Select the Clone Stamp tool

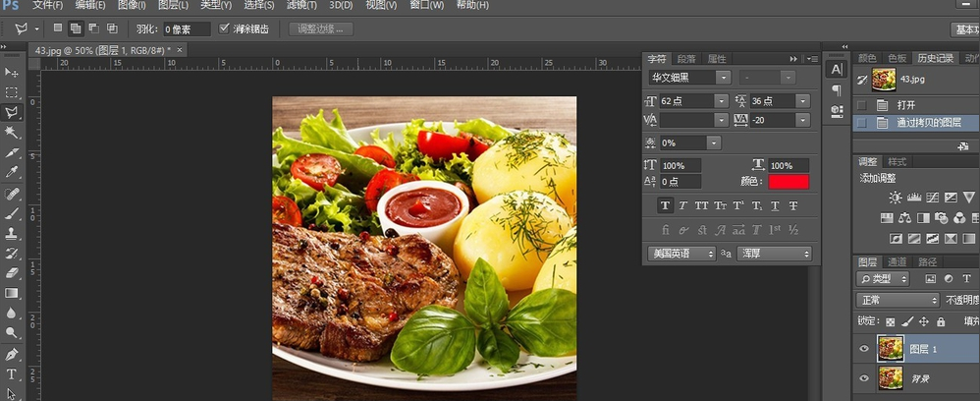tap(11, 233)
